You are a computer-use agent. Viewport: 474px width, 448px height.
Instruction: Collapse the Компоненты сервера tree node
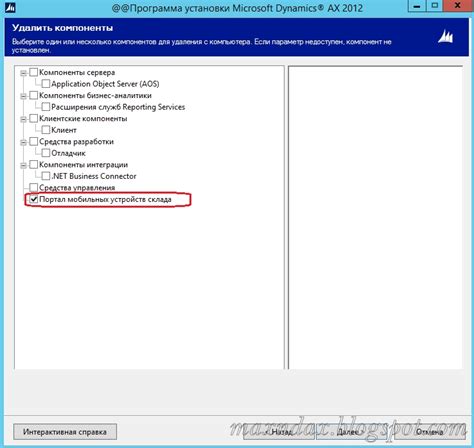(23, 73)
